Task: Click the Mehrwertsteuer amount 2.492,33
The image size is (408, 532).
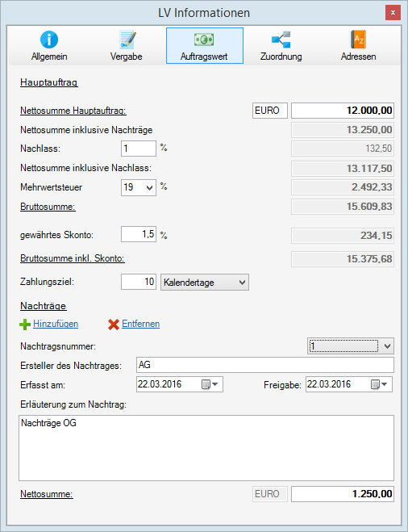Action: tap(343, 187)
